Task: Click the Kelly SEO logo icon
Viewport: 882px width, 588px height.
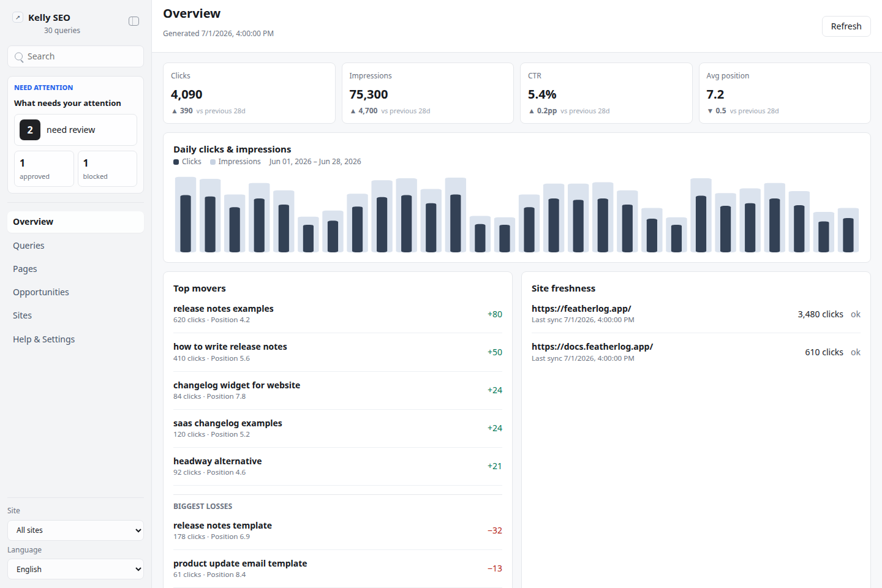Action: pyautogui.click(x=18, y=18)
